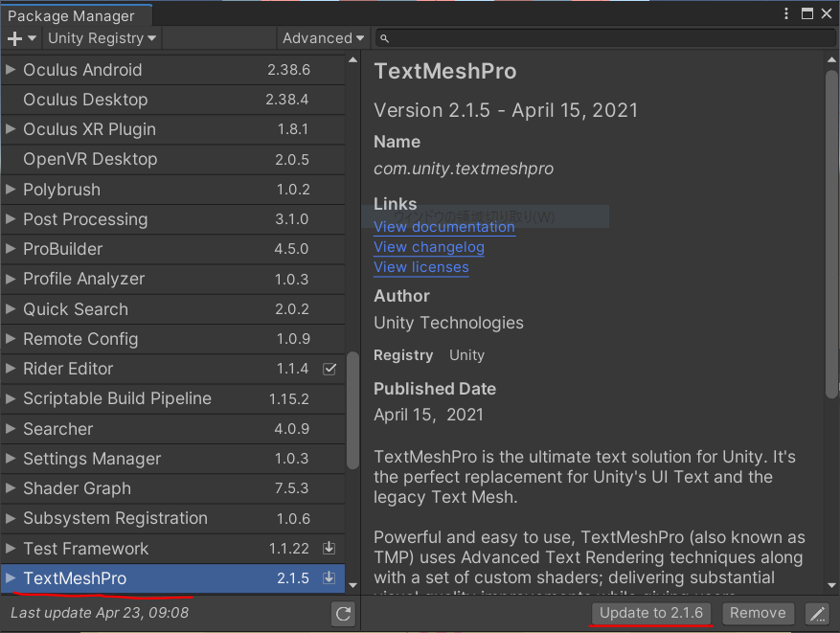840x633 pixels.
Task: Expand the Remote Config package arrow
Action: [x=10, y=338]
